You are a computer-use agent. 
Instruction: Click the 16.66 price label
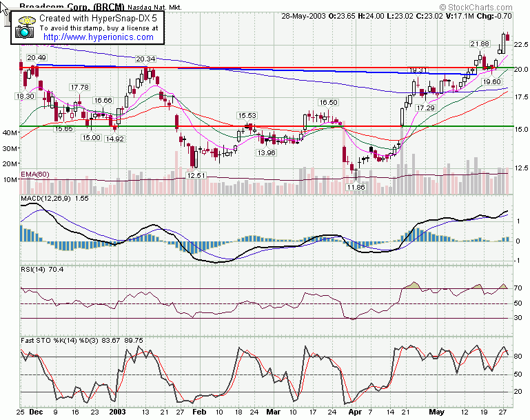103,101
